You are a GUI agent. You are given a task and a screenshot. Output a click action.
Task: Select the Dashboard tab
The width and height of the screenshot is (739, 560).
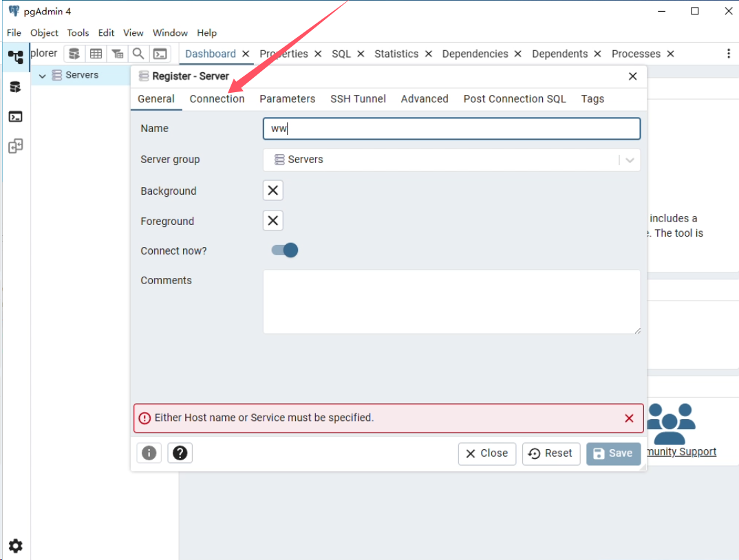tap(210, 54)
